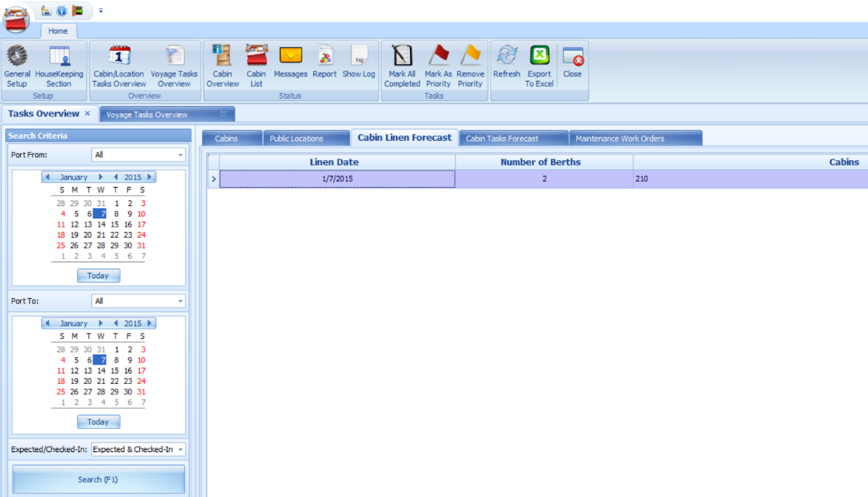Image resolution: width=868 pixels, height=497 pixels.
Task: Open Cabin Overview
Action: pyautogui.click(x=221, y=66)
